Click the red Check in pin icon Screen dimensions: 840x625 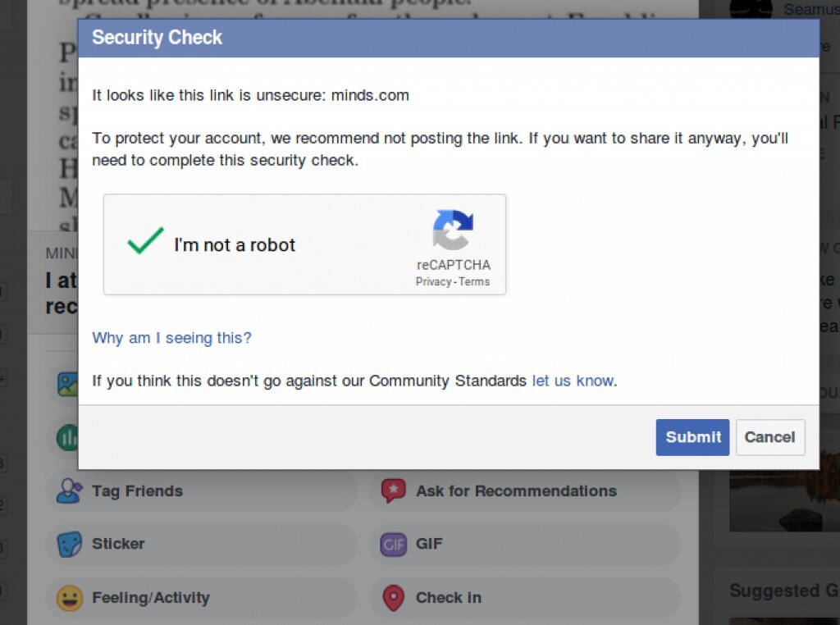click(394, 598)
